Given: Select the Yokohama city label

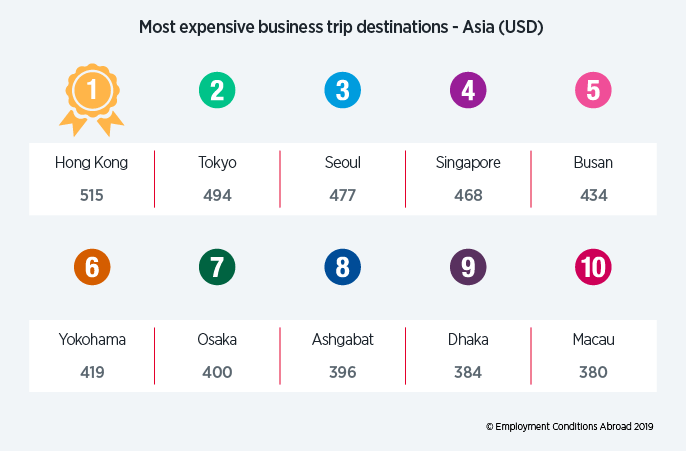Looking at the screenshot, I should point(92,339).
